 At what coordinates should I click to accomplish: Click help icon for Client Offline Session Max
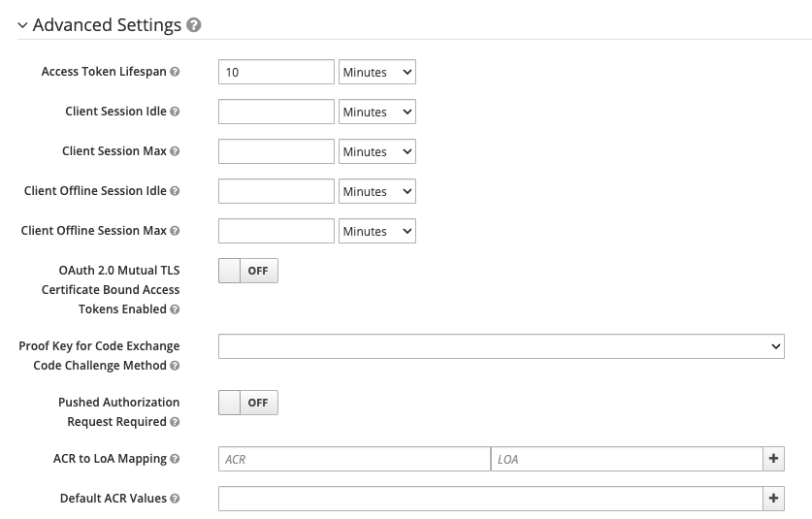(x=175, y=231)
